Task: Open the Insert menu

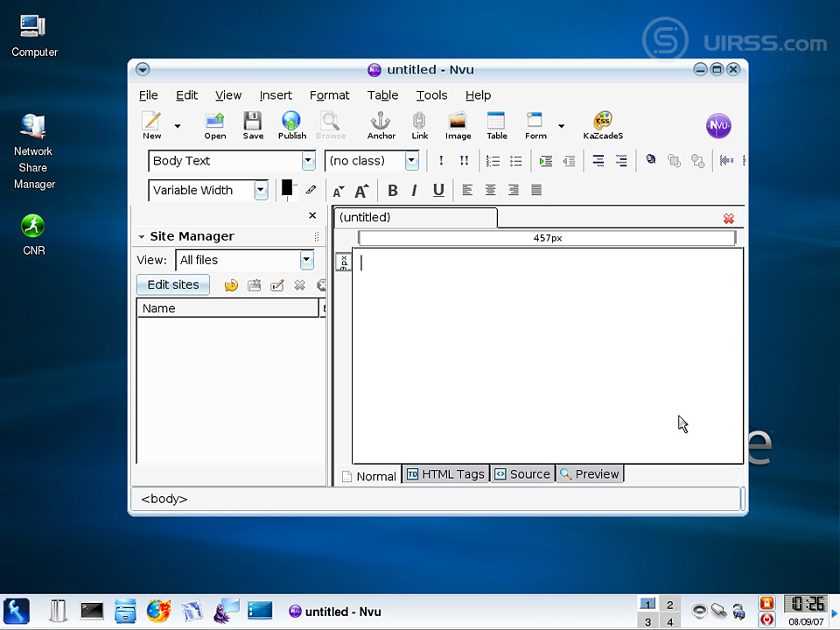Action: pos(276,95)
